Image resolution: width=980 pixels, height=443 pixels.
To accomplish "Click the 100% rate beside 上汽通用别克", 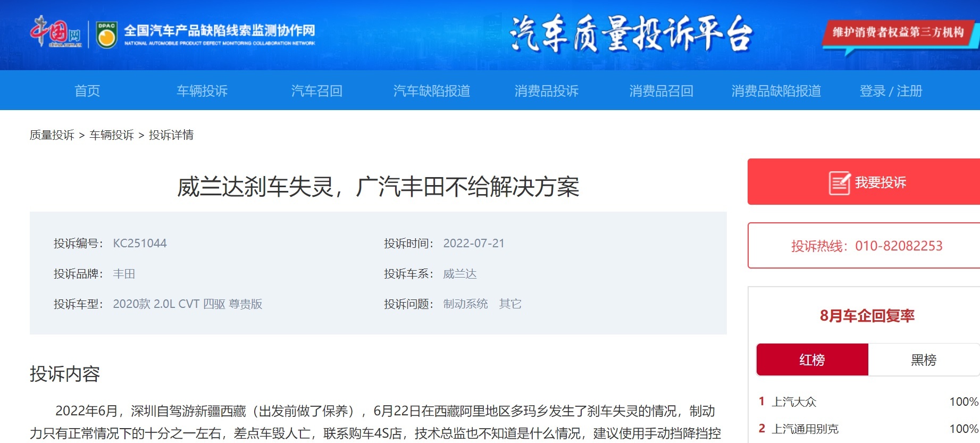I will pyautogui.click(x=964, y=429).
